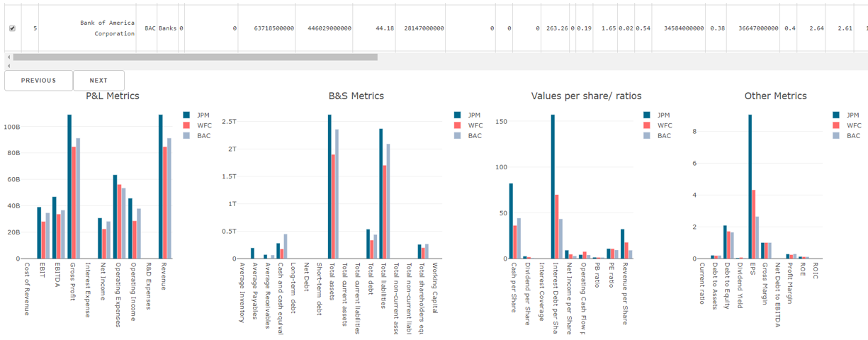
Task: Click the P&L Metrics chart title
Action: pos(113,96)
